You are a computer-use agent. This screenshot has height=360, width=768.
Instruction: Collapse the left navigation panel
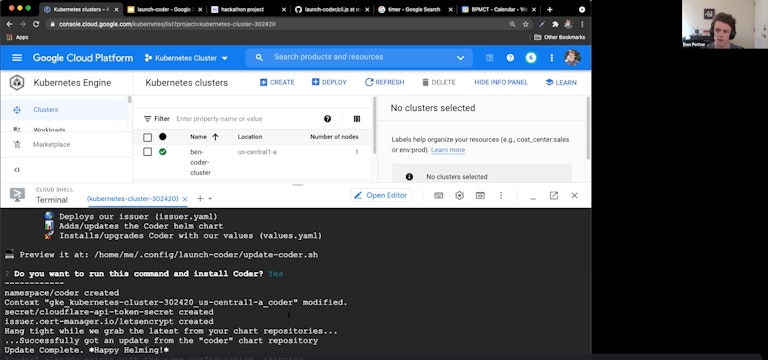pos(17,169)
